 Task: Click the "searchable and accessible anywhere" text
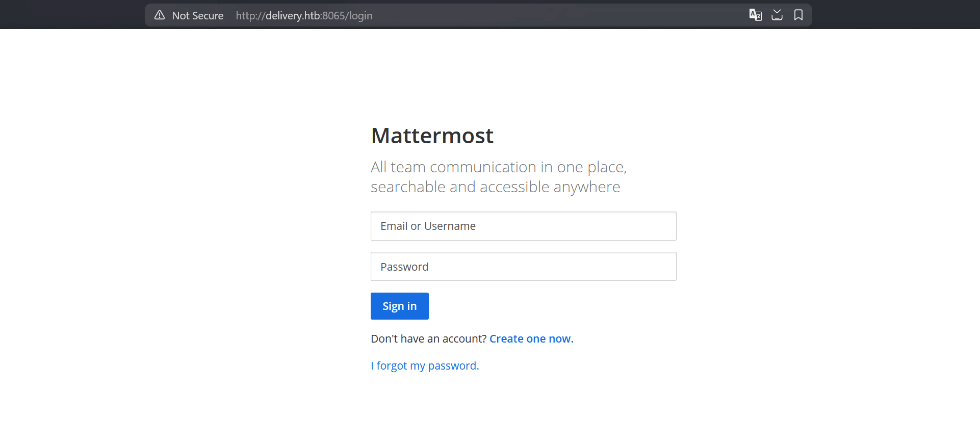495,187
